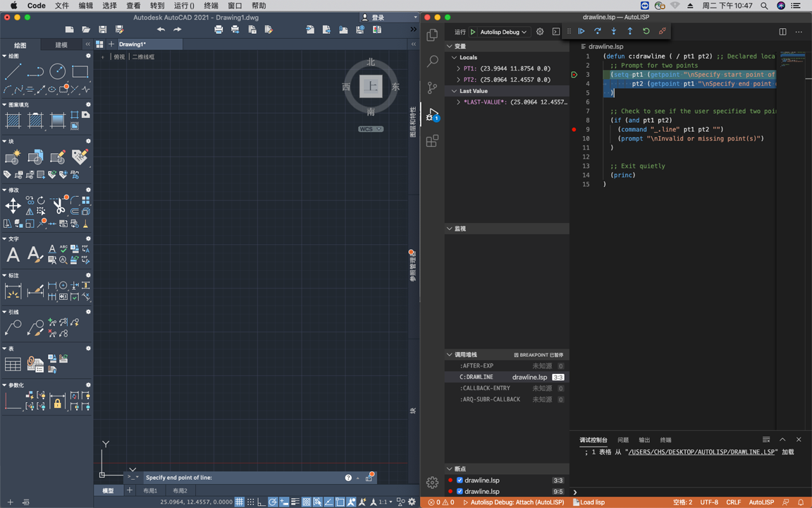Select the Circle drawing tool
The width and height of the screenshot is (812, 508).
(x=58, y=72)
